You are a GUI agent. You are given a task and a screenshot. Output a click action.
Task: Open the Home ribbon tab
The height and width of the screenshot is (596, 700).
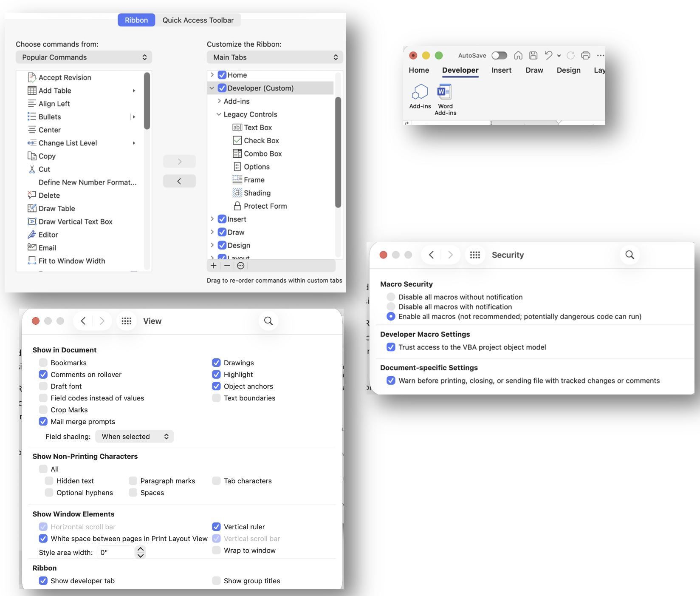(x=419, y=70)
